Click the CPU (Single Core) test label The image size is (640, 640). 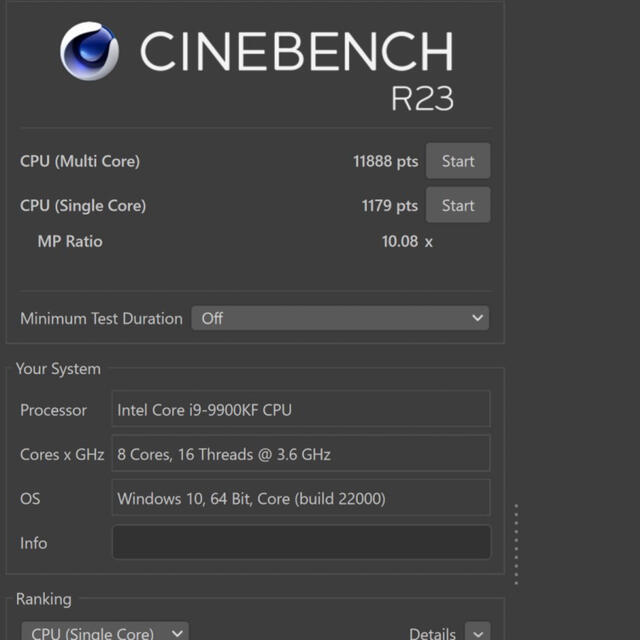(x=83, y=205)
